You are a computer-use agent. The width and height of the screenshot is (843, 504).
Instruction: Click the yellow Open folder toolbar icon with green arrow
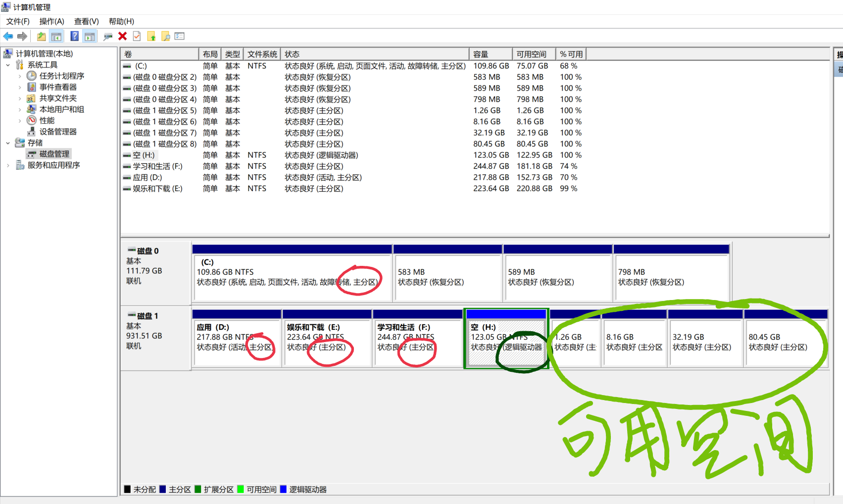coord(151,36)
